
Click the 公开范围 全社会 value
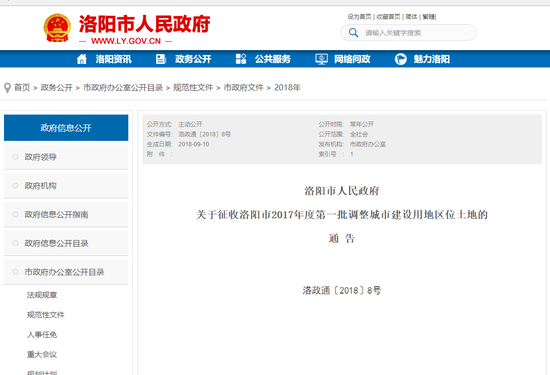(359, 134)
